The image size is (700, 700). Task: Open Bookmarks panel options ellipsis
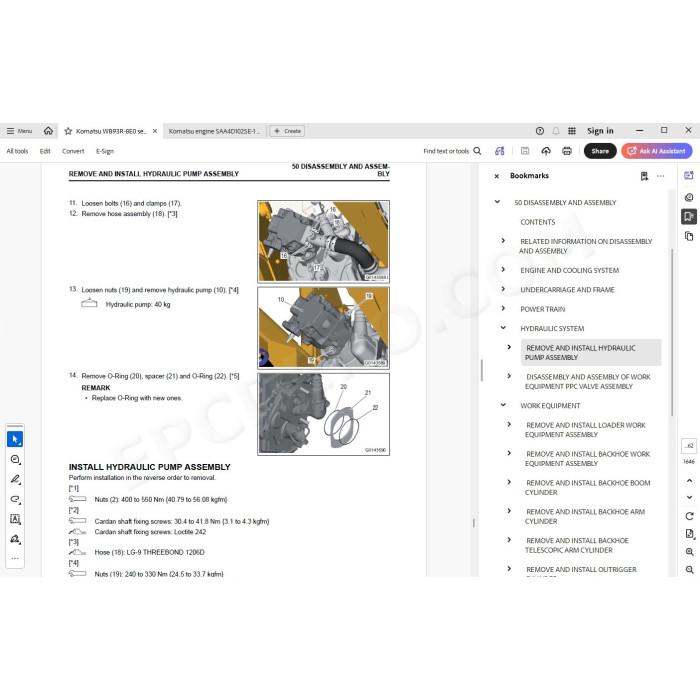pyautogui.click(x=660, y=176)
